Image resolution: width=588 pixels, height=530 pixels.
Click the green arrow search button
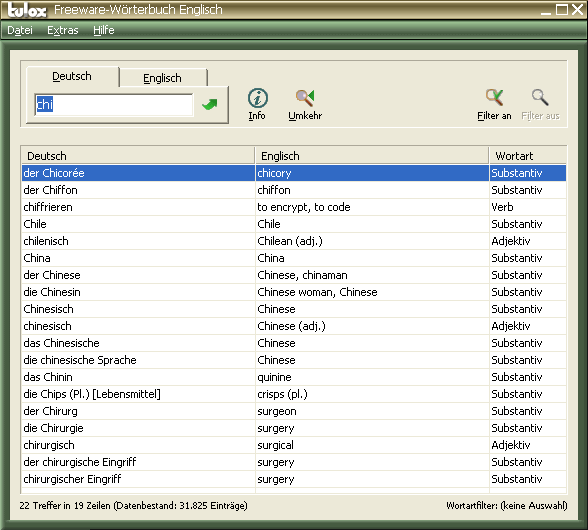210,104
